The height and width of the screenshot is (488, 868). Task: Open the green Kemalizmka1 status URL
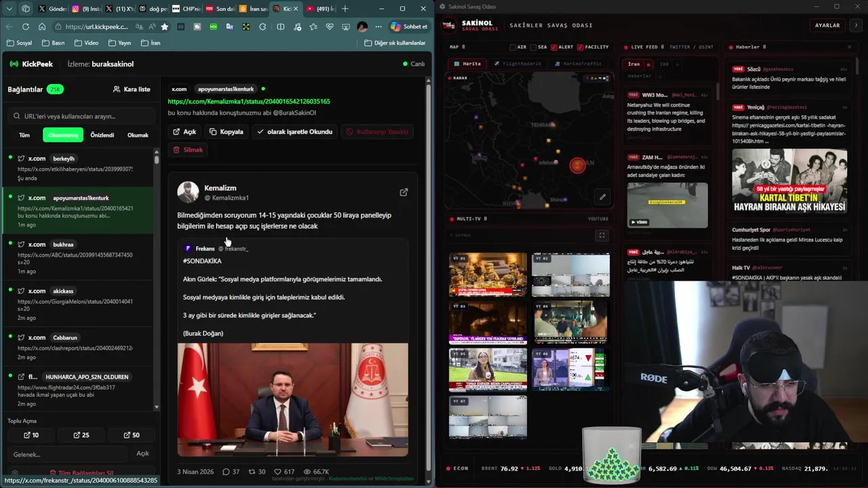(249, 102)
